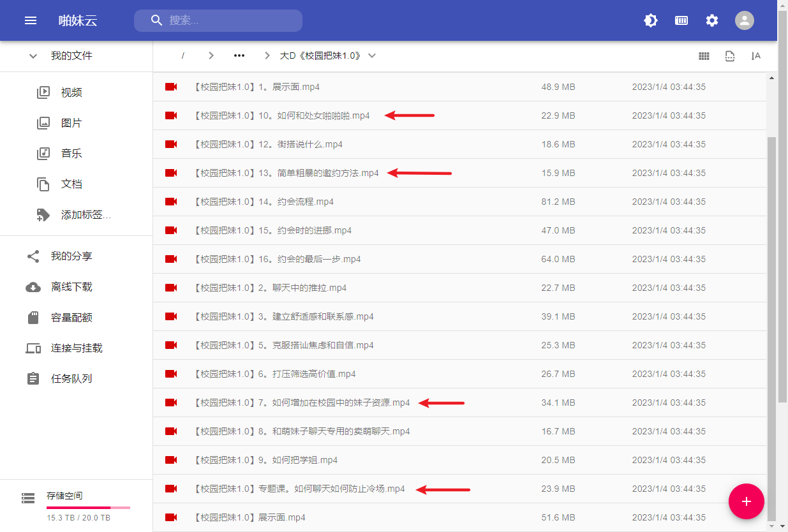Expand the 大D《校园把妹1.0》 folder dropdown
Viewport: 788px width, 532px height.
point(372,56)
